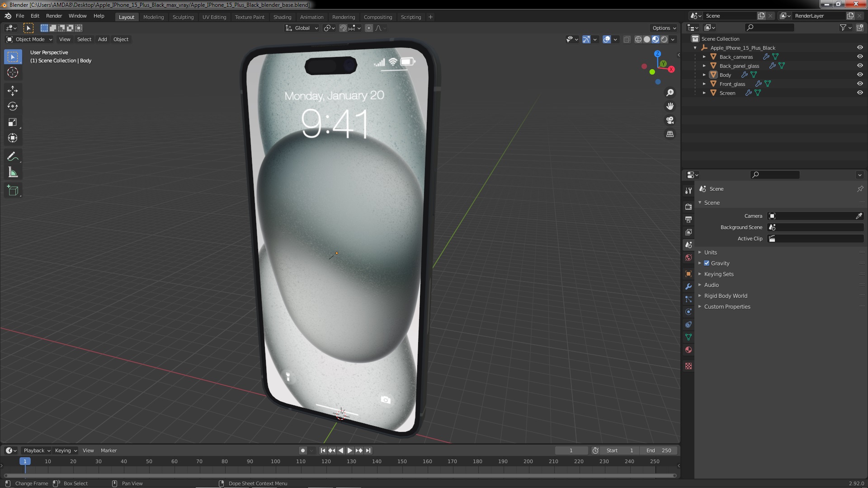This screenshot has width=868, height=488.
Task: Hide the Back_cameras object in outliner
Action: 860,56
